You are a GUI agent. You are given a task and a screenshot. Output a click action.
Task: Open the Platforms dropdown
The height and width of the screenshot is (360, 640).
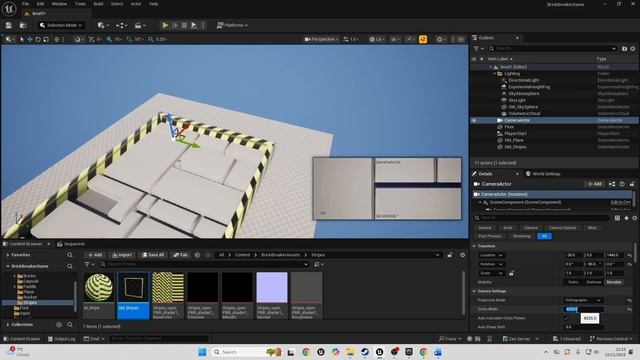pyautogui.click(x=232, y=25)
